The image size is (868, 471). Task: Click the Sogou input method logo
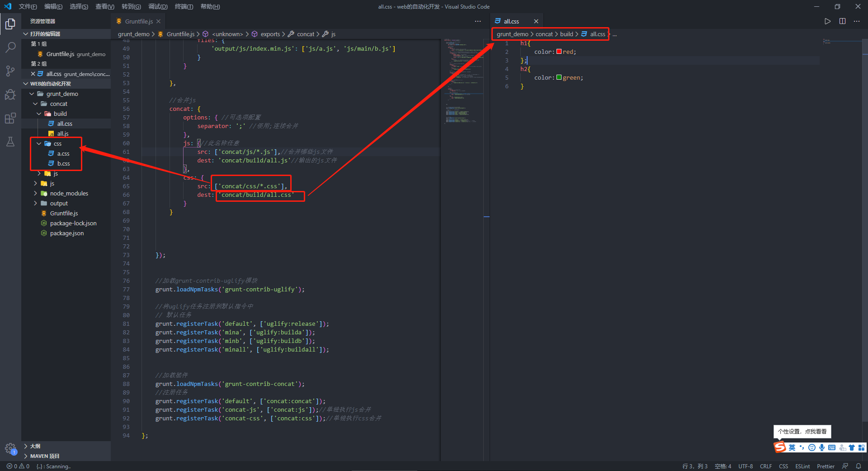coord(780,447)
